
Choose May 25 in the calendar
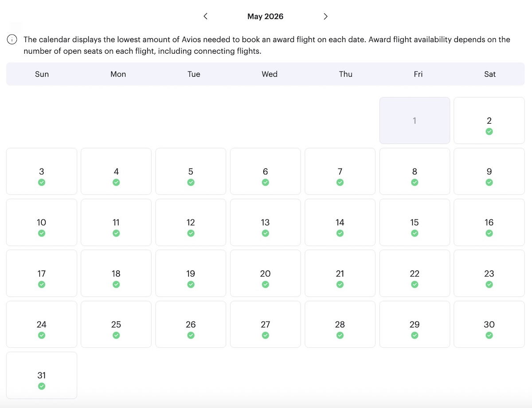coord(116,324)
